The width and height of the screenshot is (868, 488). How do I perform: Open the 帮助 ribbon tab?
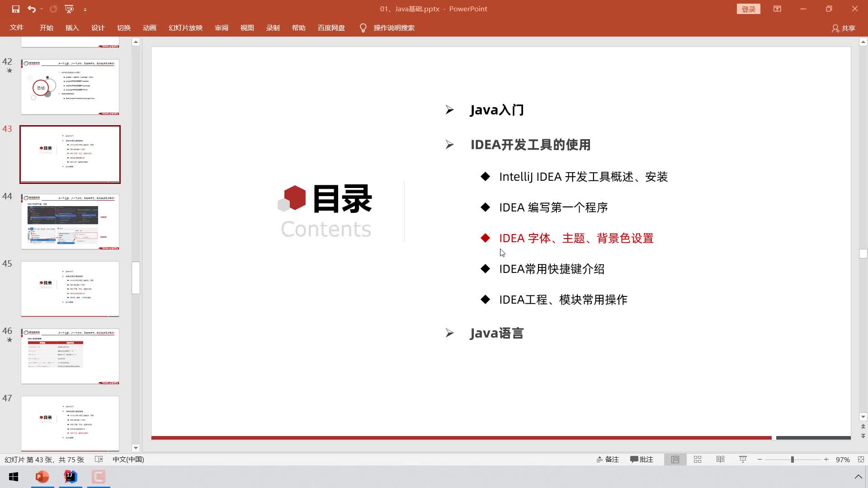click(298, 28)
